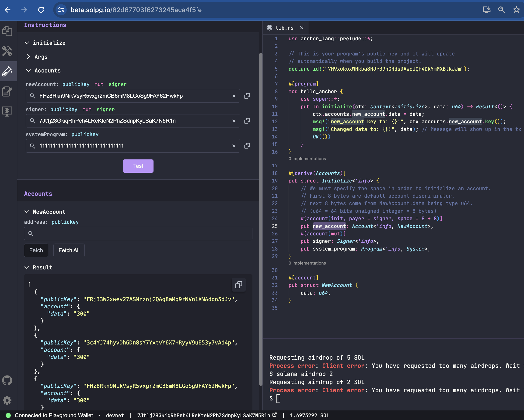The height and width of the screenshot is (420, 524).
Task: Click '#[program]' on line 7
Action: [304, 84]
